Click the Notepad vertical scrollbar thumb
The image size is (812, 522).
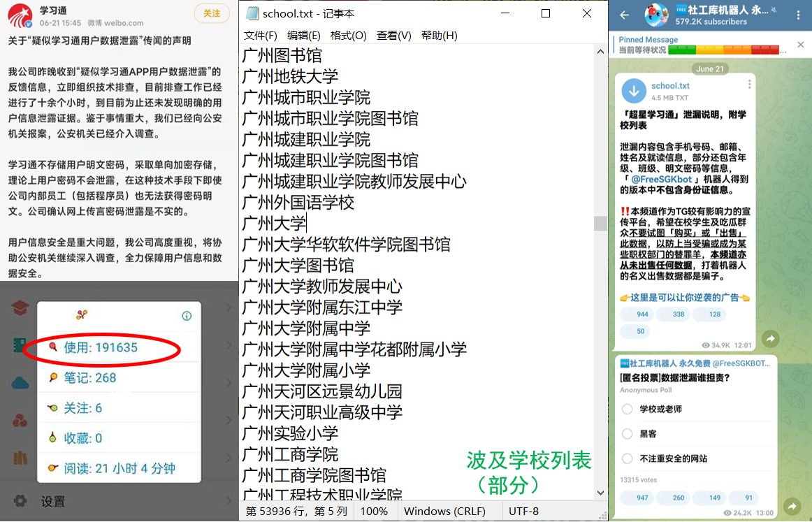coord(600,223)
